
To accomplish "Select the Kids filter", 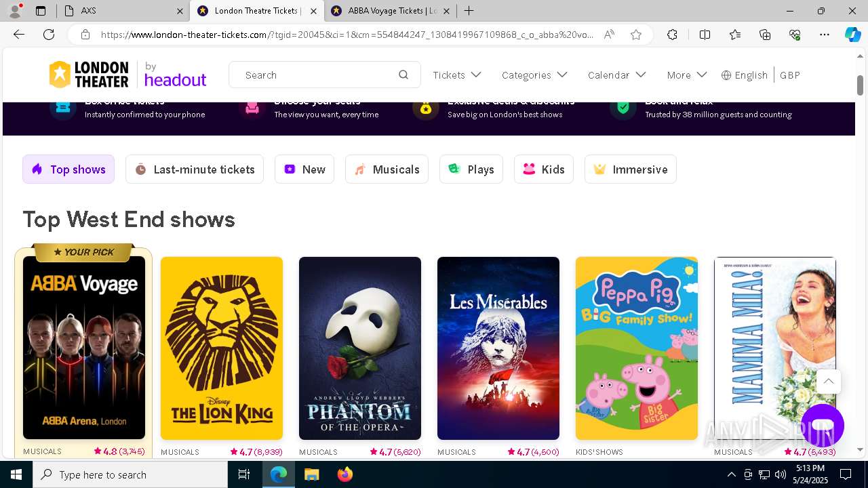I will tap(544, 169).
